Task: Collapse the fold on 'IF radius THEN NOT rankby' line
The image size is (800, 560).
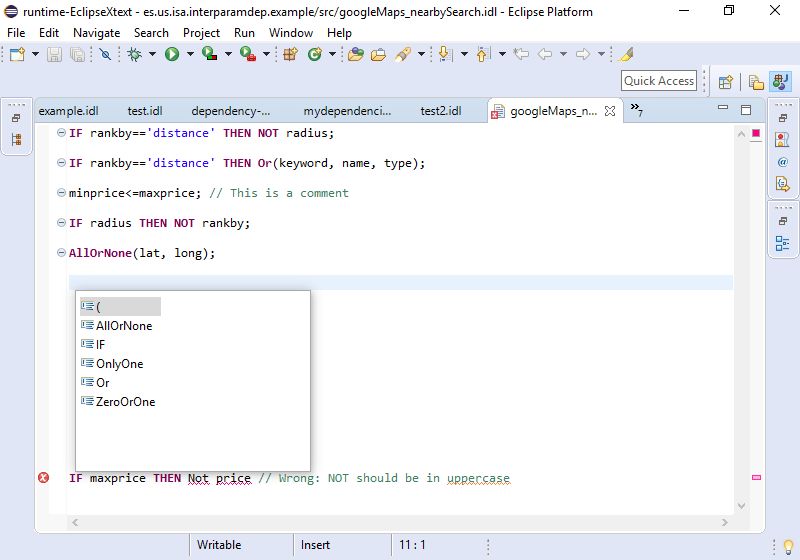Action: tap(61, 222)
